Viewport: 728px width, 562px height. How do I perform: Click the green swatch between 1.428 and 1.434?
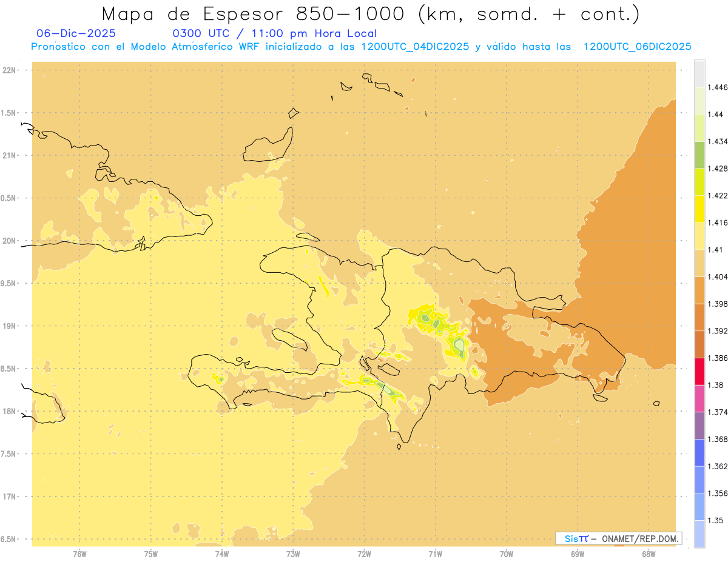click(x=699, y=155)
